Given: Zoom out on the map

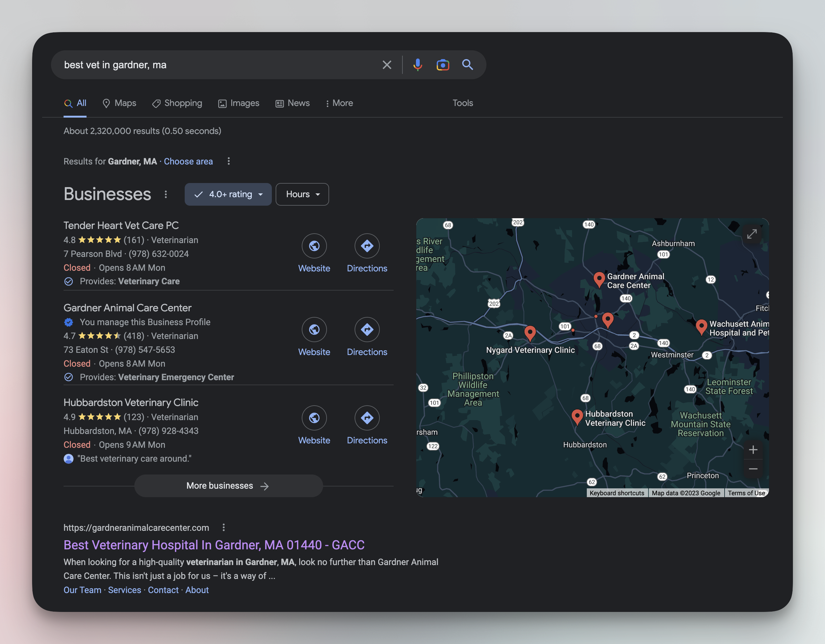Looking at the screenshot, I should tap(753, 469).
